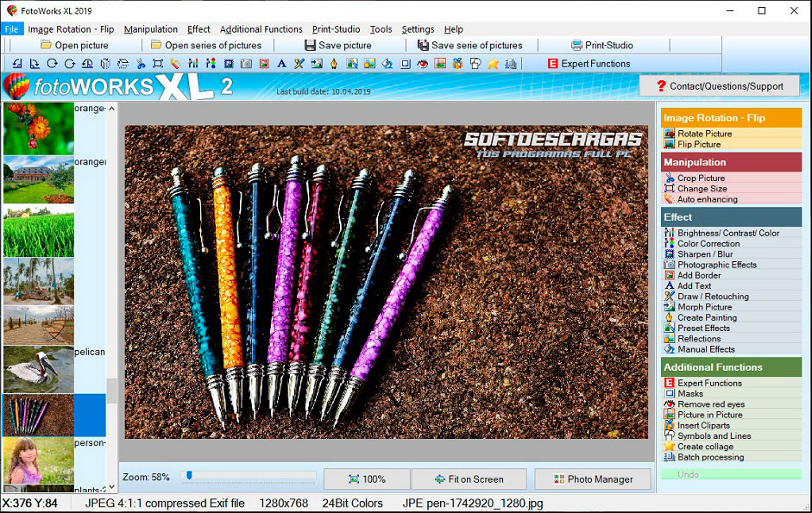Select the palm trees beach thumbnail
The width and height of the screenshot is (812, 513).
[x=39, y=281]
